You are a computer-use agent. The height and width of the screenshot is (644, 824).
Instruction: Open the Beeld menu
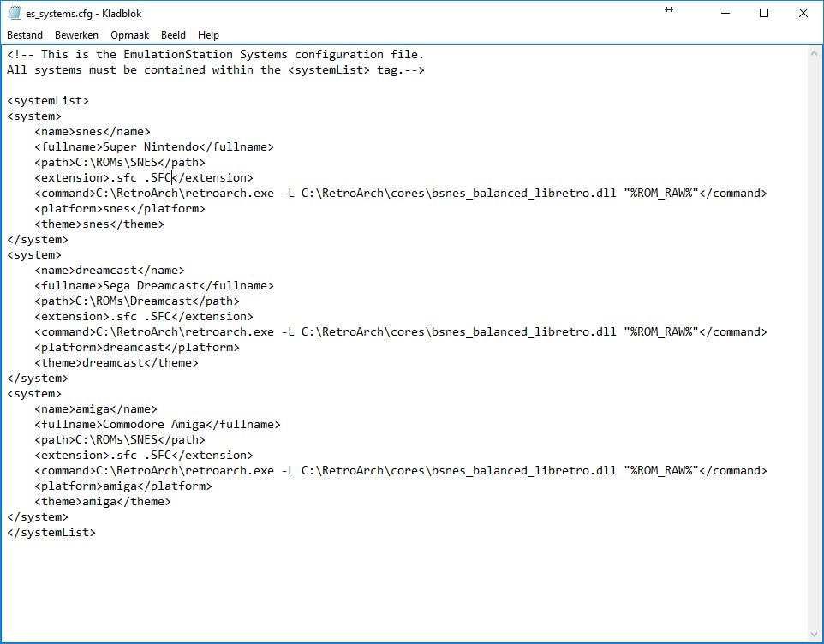173,35
